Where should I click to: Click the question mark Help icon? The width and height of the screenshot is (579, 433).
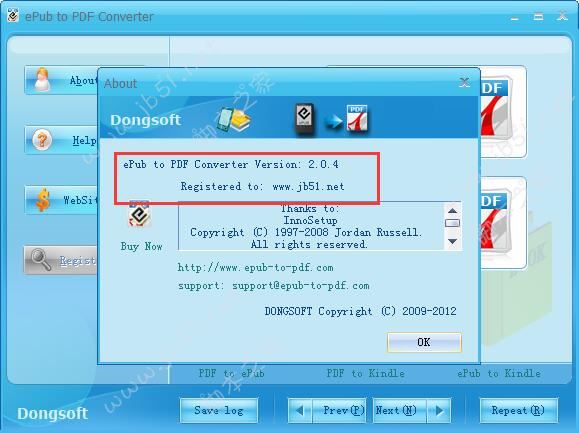point(42,140)
